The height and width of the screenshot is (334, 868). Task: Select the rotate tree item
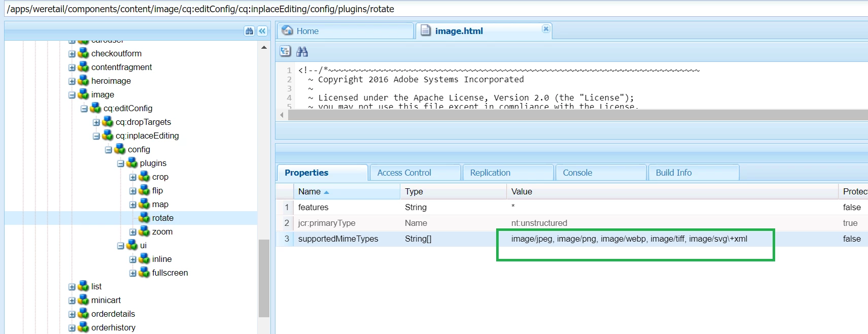[131, 218]
